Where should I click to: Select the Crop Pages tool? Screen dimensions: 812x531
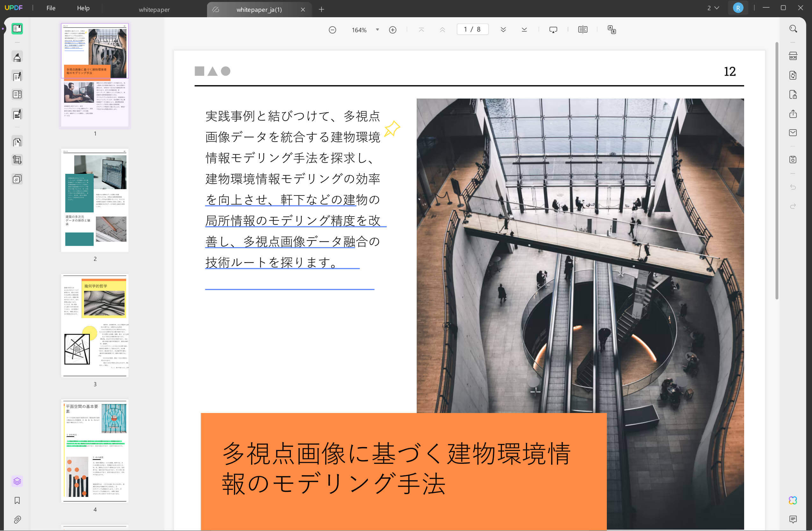pos(18,159)
